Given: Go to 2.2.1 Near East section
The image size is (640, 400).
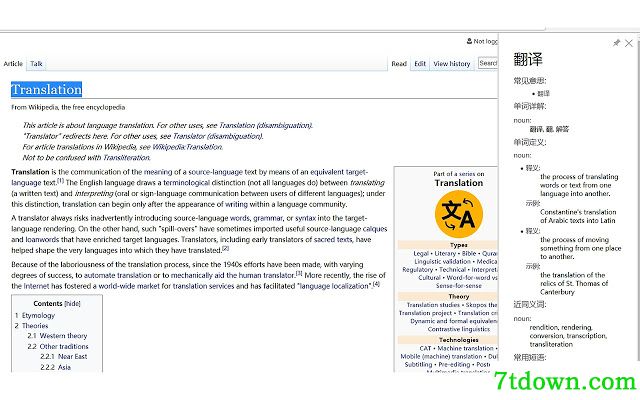Looking at the screenshot, I should point(73,357).
